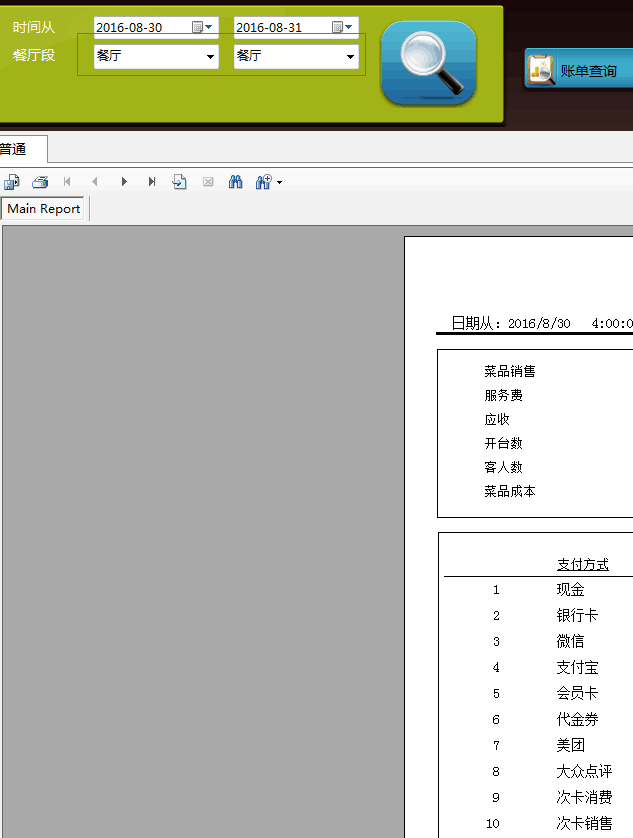Click row number 1 beside 现金
Screen dimensions: 633x838
[496, 589]
